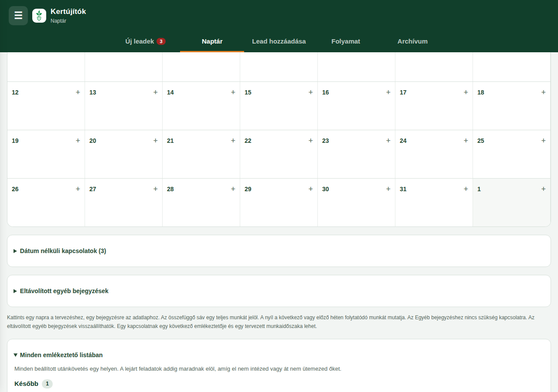Select day number 19 in calendar

coord(15,141)
